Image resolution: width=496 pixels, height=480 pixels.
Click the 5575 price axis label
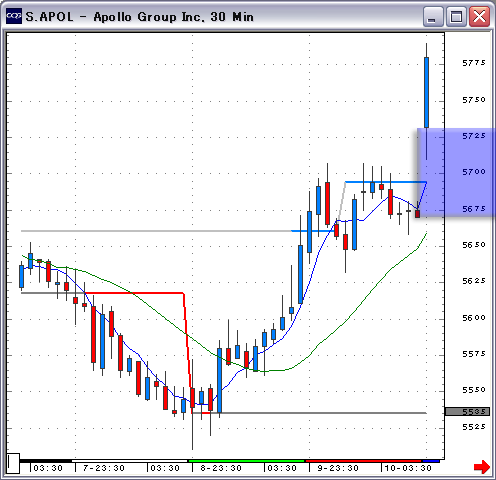pyautogui.click(x=474, y=353)
